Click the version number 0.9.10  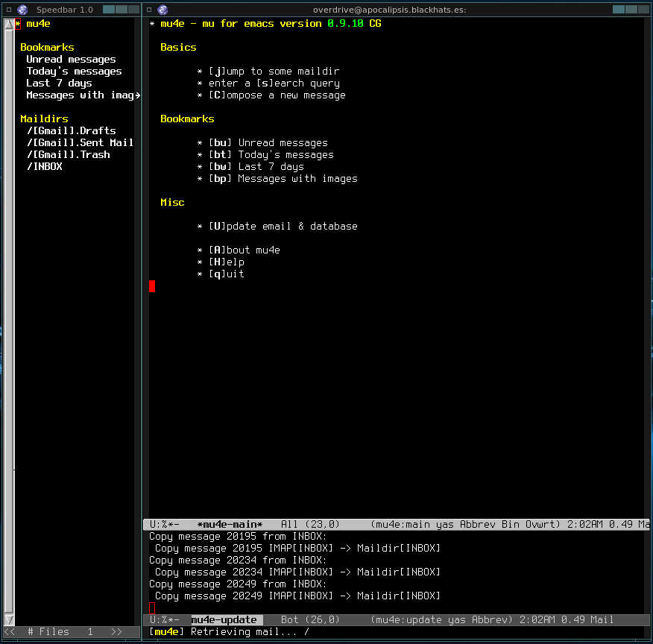345,24
